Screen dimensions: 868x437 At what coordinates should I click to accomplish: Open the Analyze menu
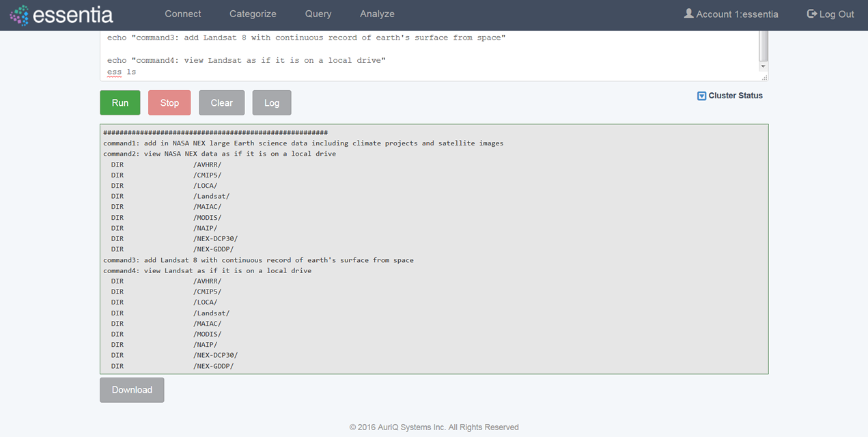coord(377,14)
